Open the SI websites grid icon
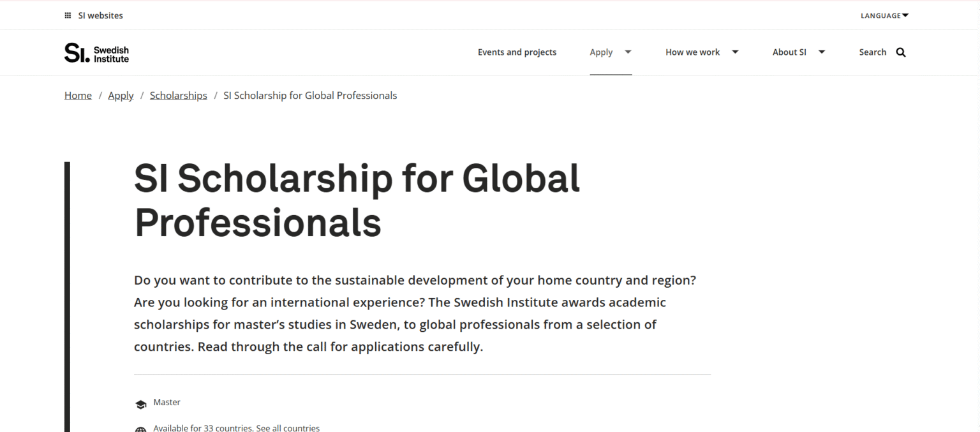The image size is (980, 432). pyautogui.click(x=68, y=15)
